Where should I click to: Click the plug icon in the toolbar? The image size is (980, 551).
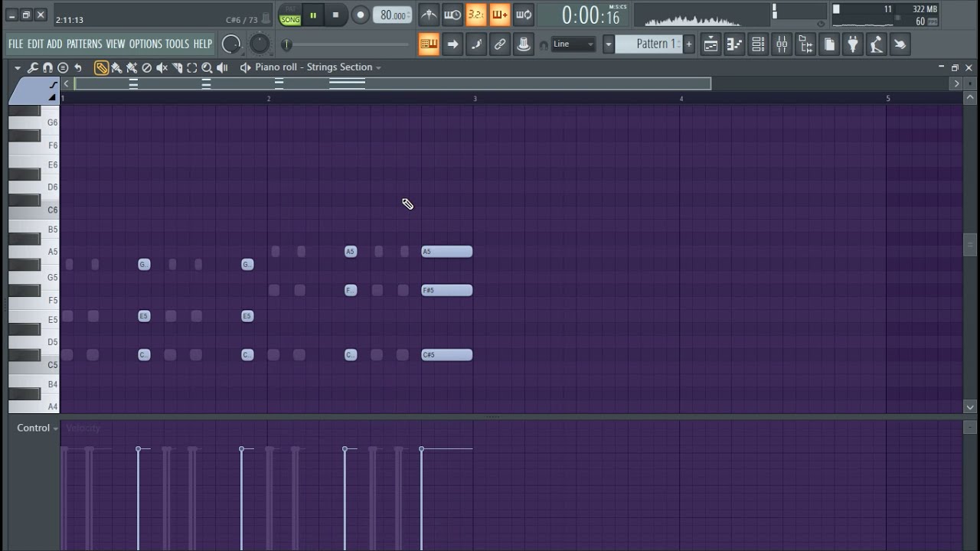point(853,44)
